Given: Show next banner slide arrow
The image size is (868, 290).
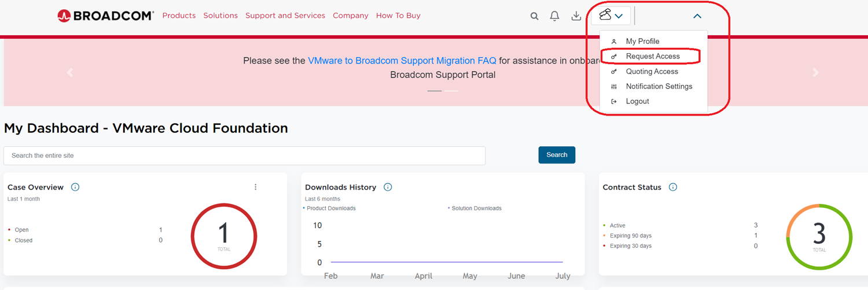Looking at the screenshot, I should [x=816, y=72].
